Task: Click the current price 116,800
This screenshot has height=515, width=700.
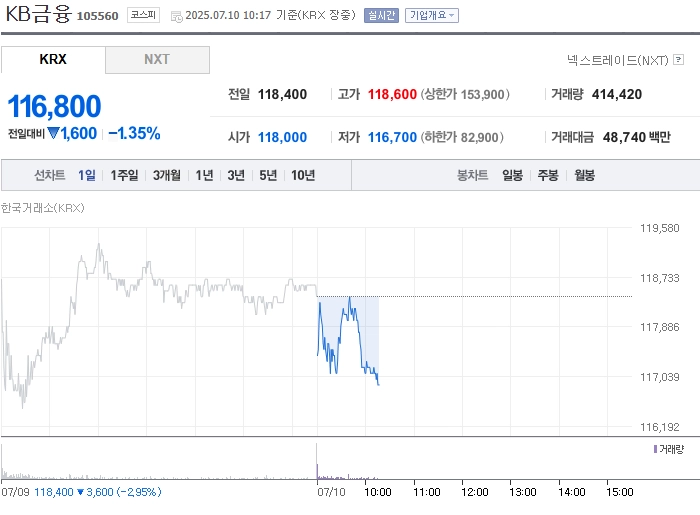Action: pos(54,106)
